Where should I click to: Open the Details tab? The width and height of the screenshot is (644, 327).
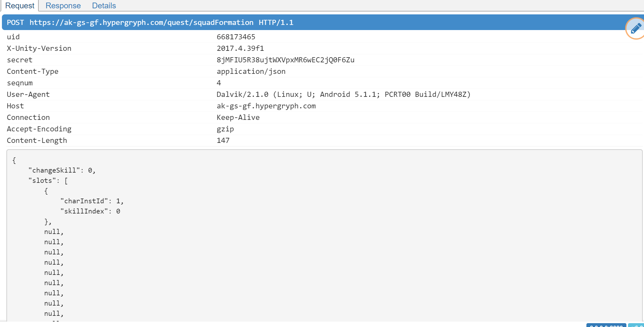[104, 5]
